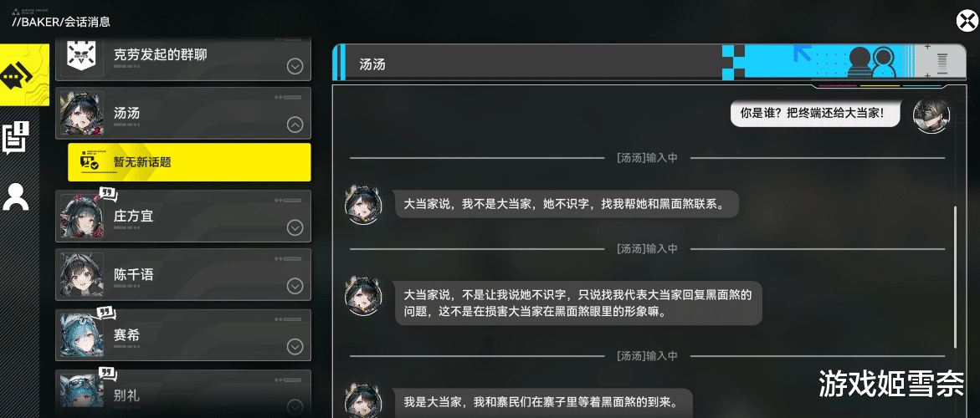Click the player avatar beside the sent message
Screen dimensions: 980x418
click(x=931, y=116)
